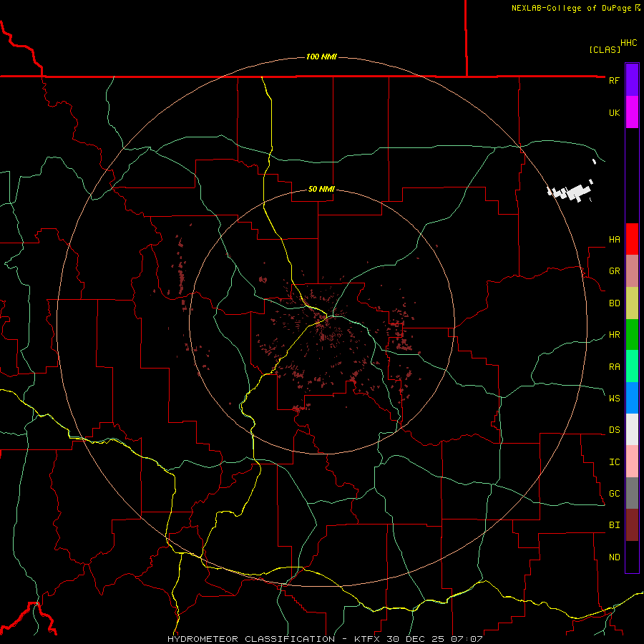
Task: Pick the HR green legend swatch
Action: pos(632,335)
